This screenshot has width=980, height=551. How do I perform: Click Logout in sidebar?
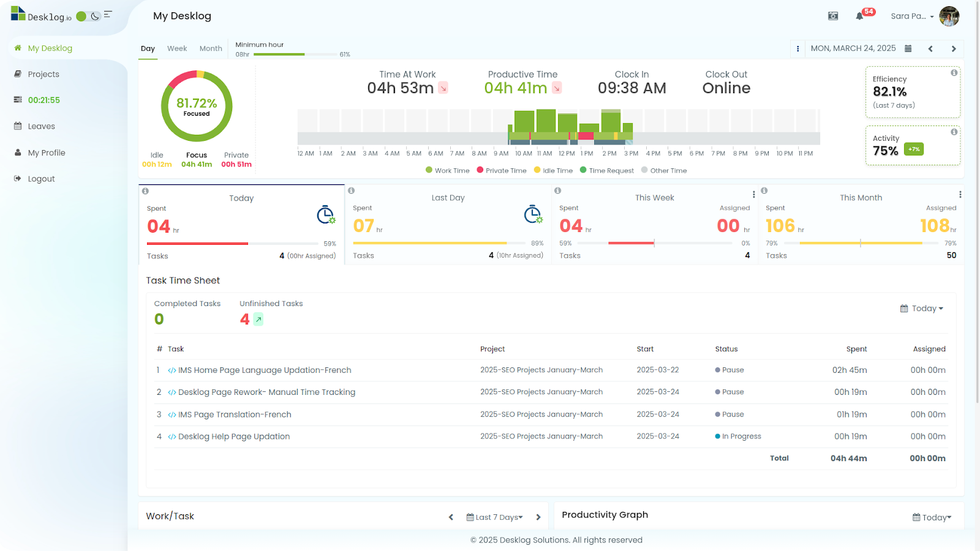pyautogui.click(x=41, y=179)
